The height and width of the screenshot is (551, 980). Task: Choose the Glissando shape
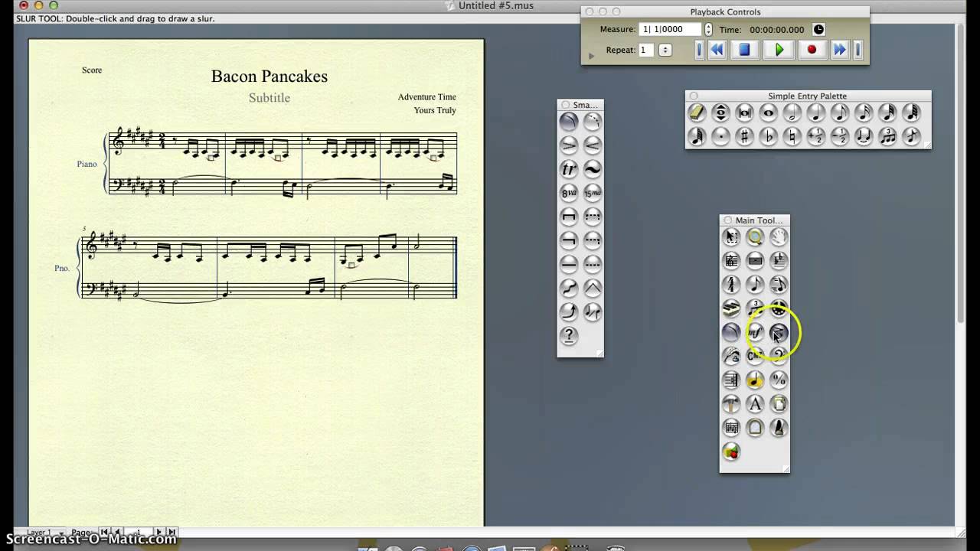pos(569,288)
